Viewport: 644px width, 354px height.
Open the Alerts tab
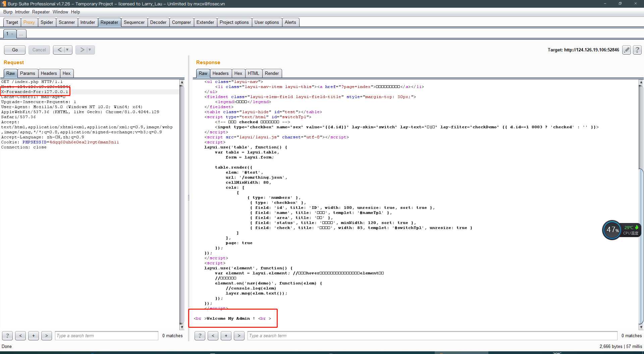(x=290, y=22)
